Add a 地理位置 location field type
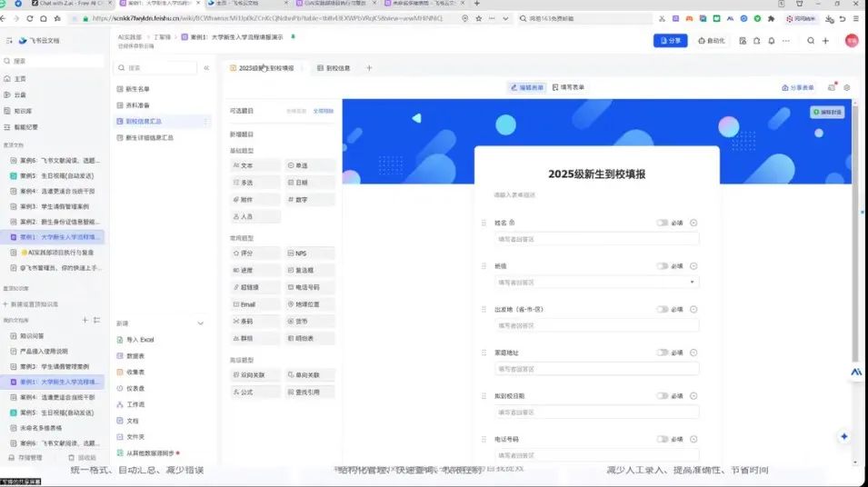 tap(310, 304)
